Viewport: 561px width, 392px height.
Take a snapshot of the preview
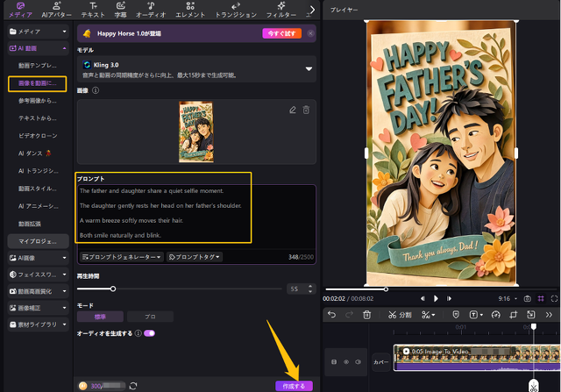point(528,298)
